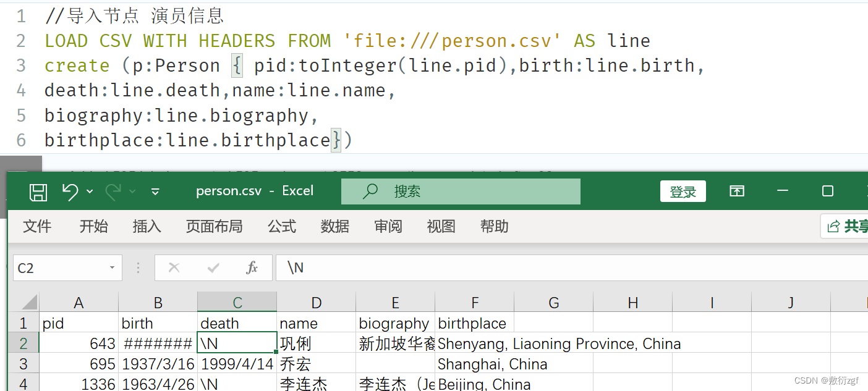Click the 登录 sign-in button

[x=683, y=191]
